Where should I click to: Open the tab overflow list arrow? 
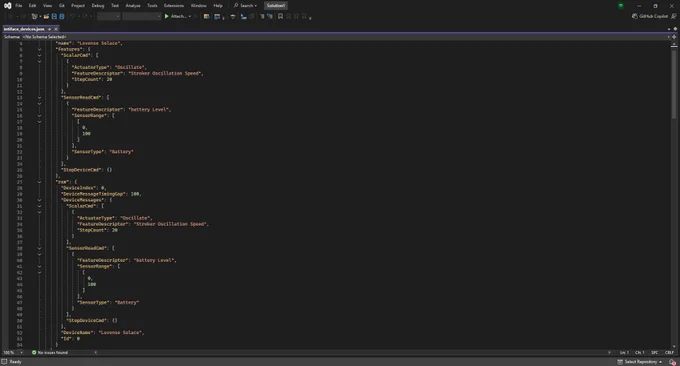tap(669, 29)
